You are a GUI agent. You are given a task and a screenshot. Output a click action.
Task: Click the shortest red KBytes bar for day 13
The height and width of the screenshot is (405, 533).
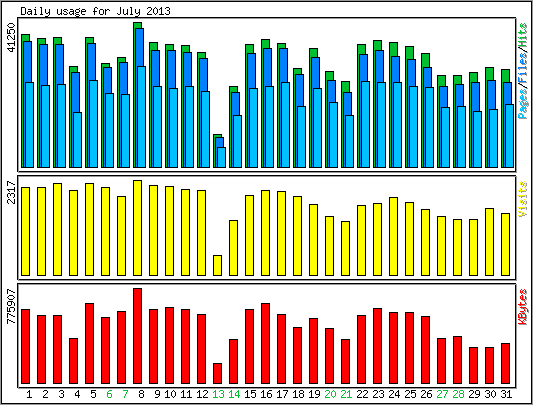(x=218, y=373)
